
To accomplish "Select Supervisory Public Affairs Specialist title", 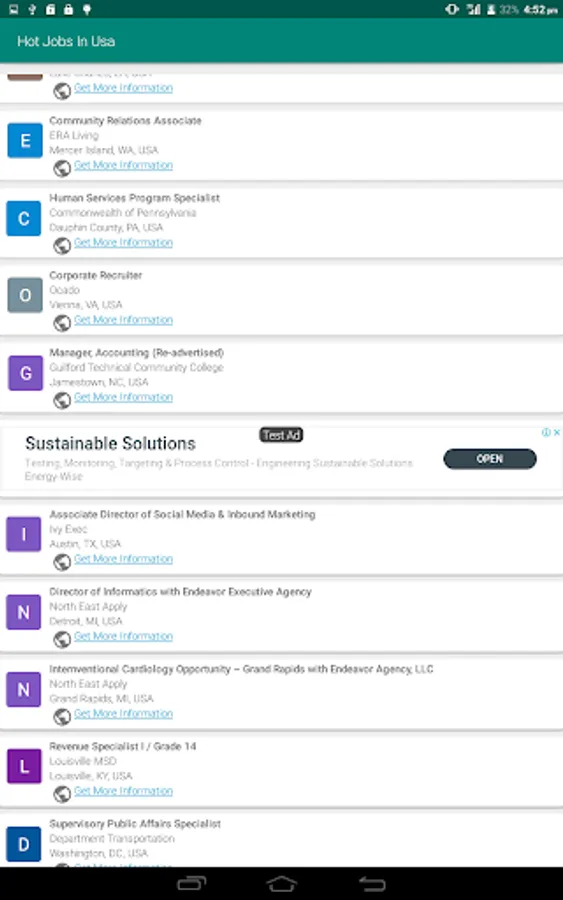I will (135, 824).
